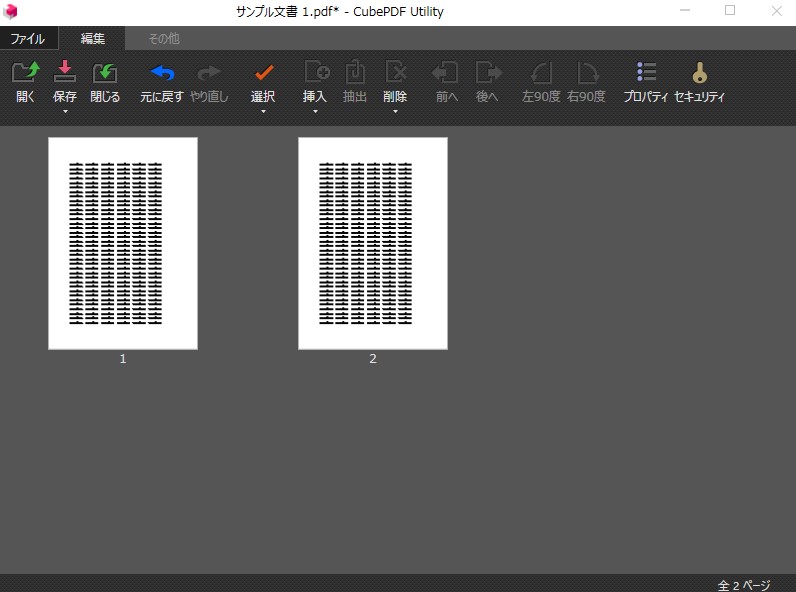
Task: Click the 抽出 (Extract) icon
Action: pyautogui.click(x=355, y=73)
